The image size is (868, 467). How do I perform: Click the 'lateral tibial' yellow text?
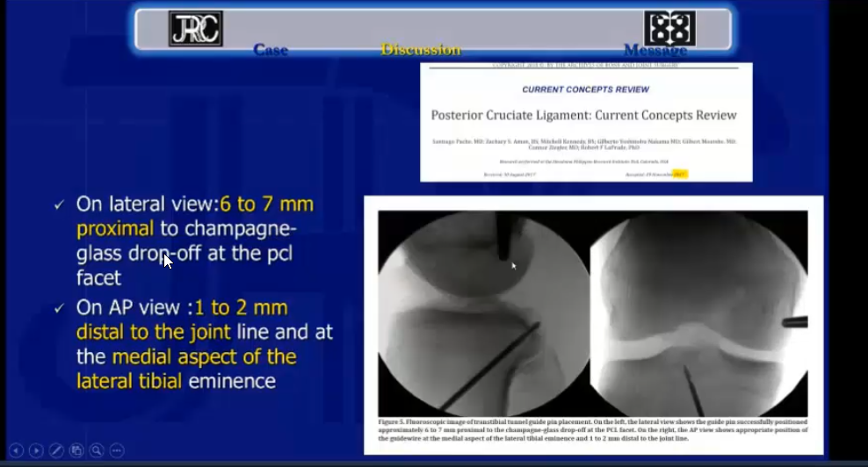(x=129, y=381)
